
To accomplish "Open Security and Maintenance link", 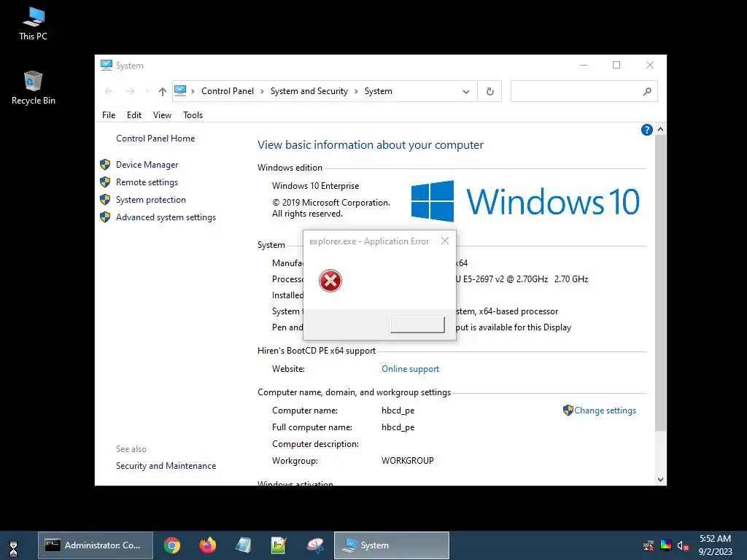I will 166,466.
